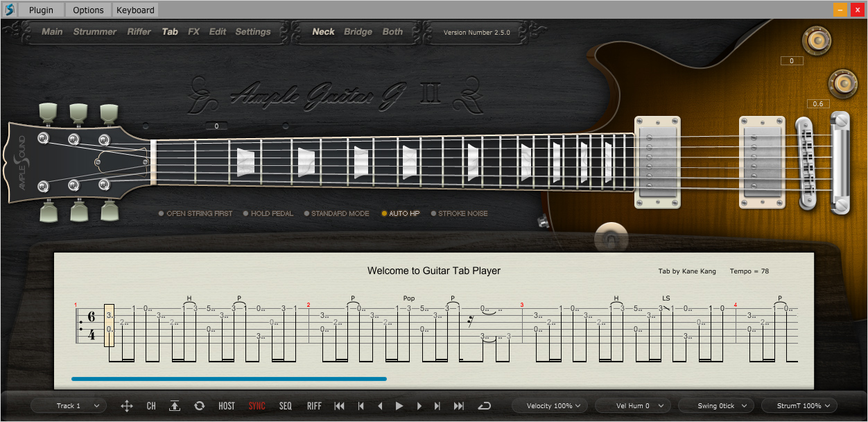This screenshot has width=868, height=422.
Task: Click the 'Welcome to Guitar Tab Player' title
Action: tap(434, 271)
